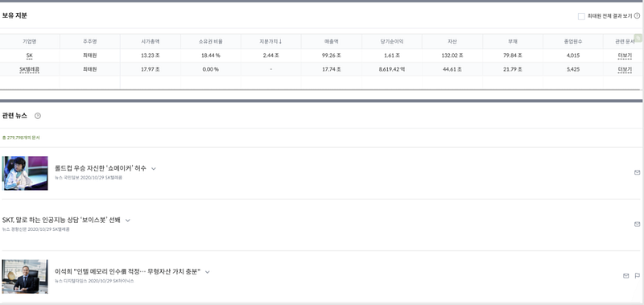
Task: Click help icon next to 관련 뉴스 heading
Action: point(38,116)
